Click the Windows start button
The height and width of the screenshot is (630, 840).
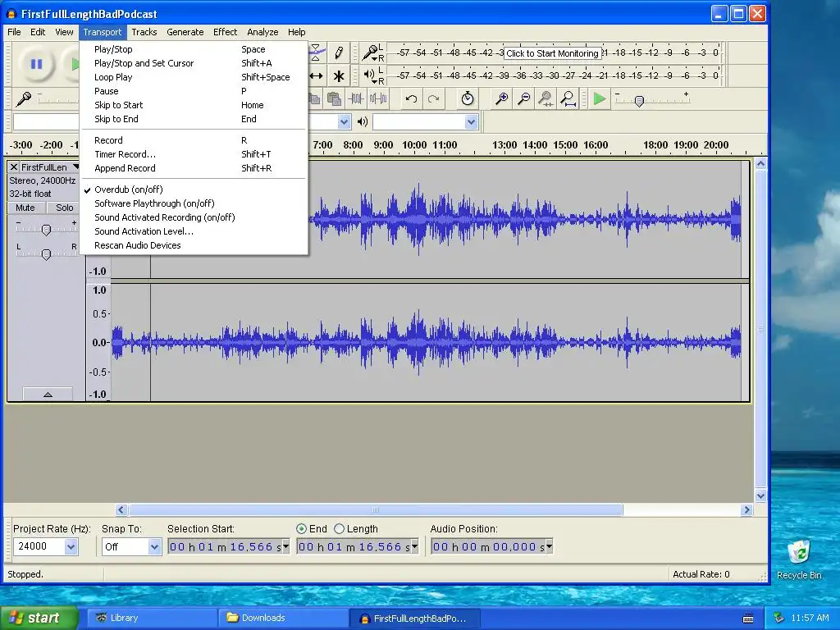[x=39, y=618]
